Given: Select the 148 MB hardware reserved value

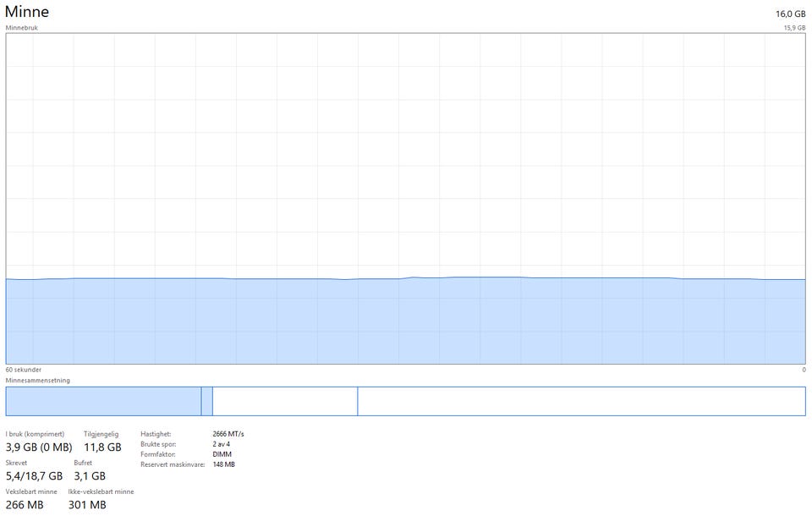Looking at the screenshot, I should click(223, 464).
